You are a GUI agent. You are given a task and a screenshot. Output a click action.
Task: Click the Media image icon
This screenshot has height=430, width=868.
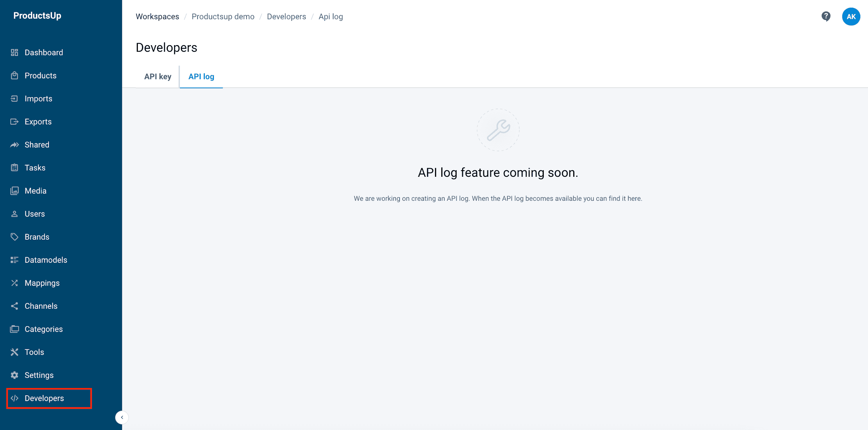[x=14, y=191]
